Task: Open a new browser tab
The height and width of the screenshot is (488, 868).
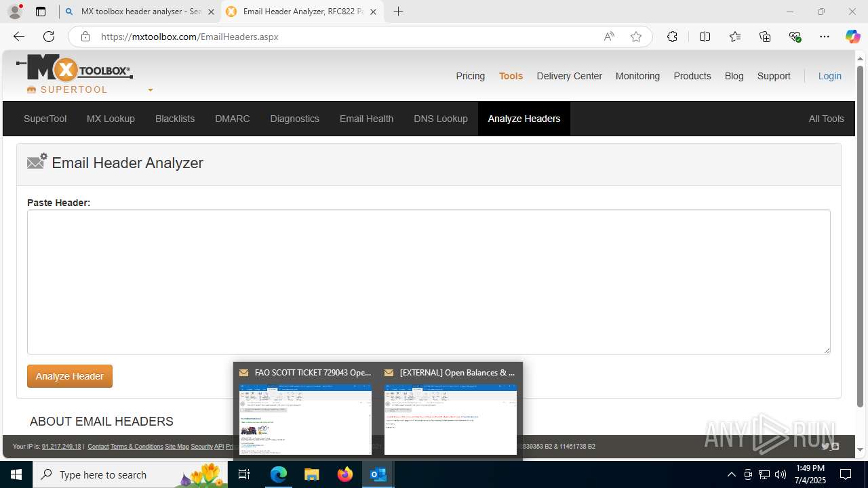Action: click(398, 12)
